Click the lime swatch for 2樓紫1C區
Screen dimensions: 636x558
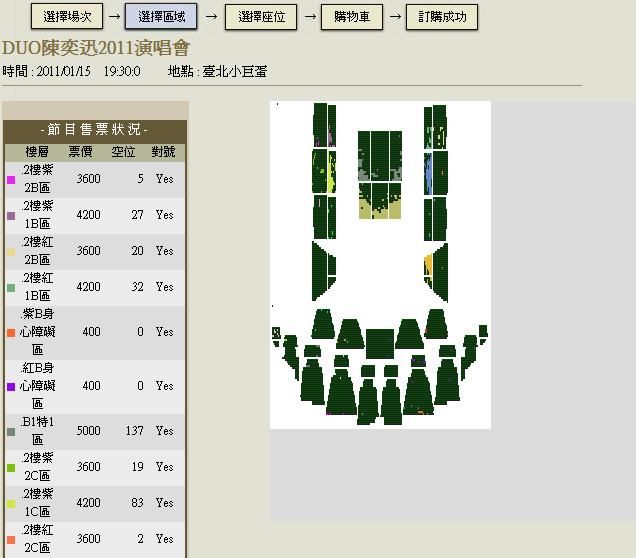pos(11,504)
